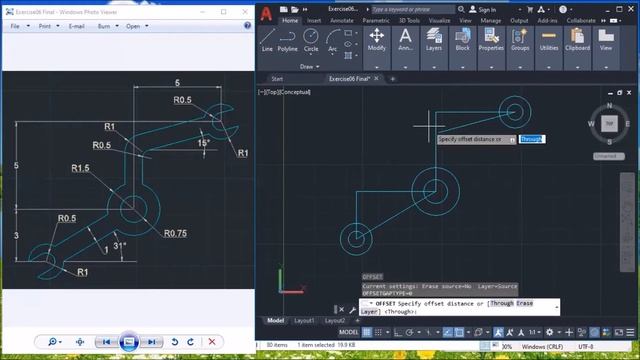
Task: Toggle polar tracking in status bar
Action: 409,332
